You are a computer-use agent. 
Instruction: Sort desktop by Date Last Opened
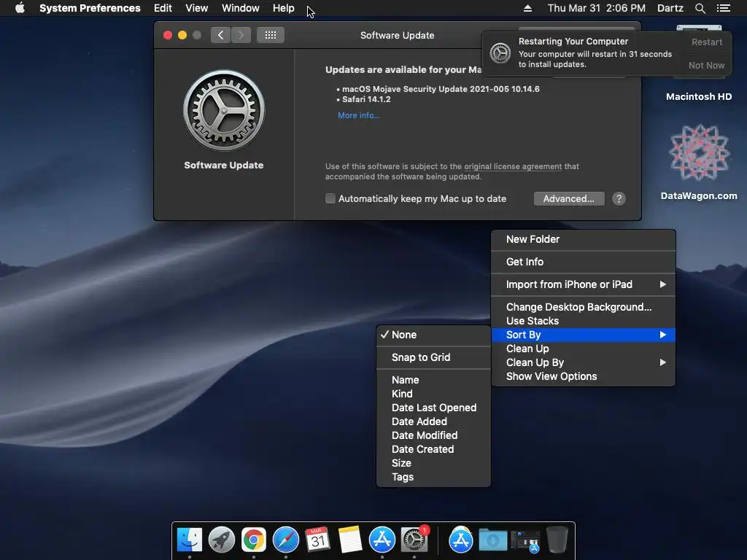(433, 408)
